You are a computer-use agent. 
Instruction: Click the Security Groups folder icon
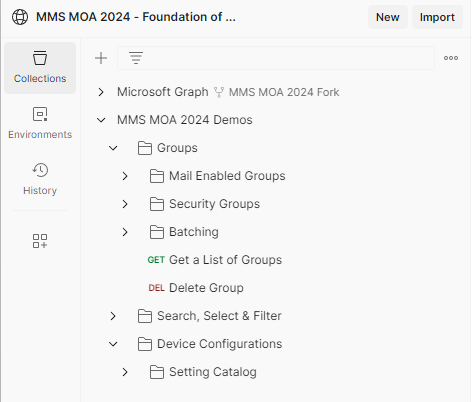point(157,204)
